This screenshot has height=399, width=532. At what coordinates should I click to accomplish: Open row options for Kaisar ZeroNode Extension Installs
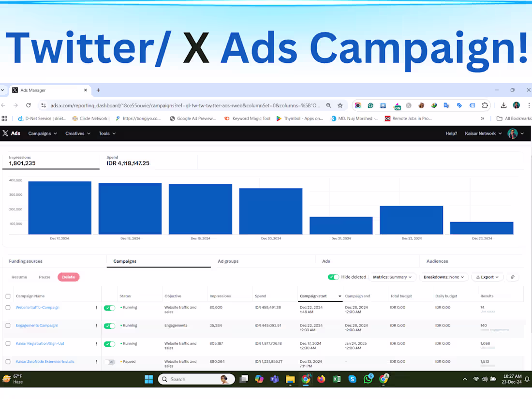(x=96, y=362)
